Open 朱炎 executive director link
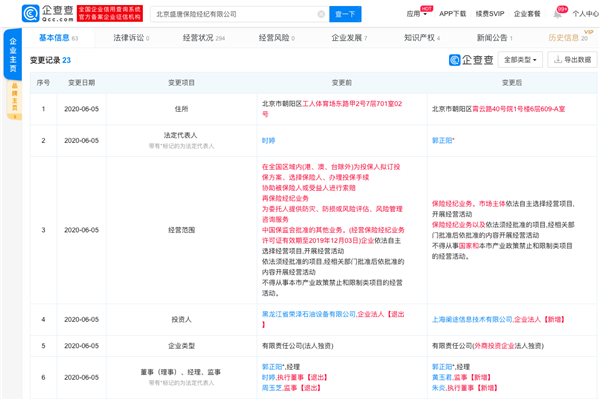 439,388
